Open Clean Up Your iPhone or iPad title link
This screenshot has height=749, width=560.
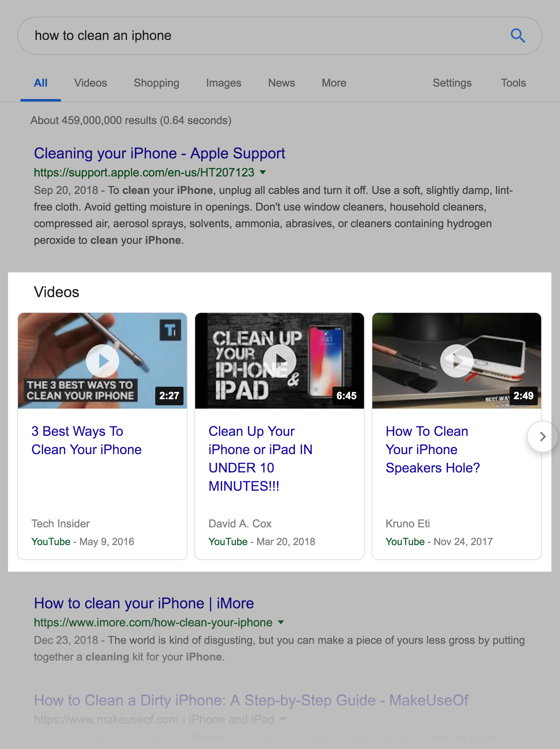pyautogui.click(x=260, y=459)
